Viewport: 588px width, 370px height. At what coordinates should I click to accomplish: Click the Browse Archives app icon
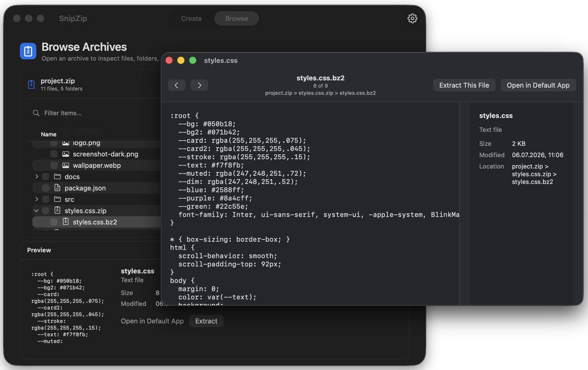pyautogui.click(x=28, y=51)
